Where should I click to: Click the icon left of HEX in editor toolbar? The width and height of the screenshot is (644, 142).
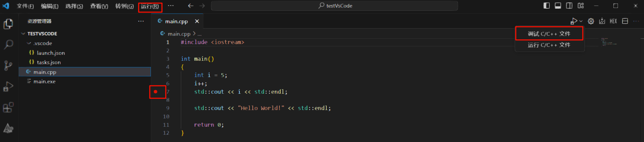click(x=602, y=21)
